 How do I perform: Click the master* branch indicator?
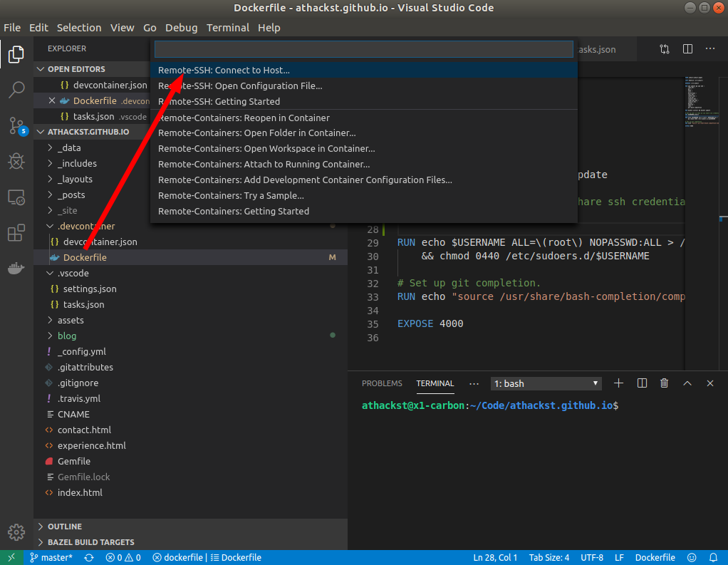(51, 557)
